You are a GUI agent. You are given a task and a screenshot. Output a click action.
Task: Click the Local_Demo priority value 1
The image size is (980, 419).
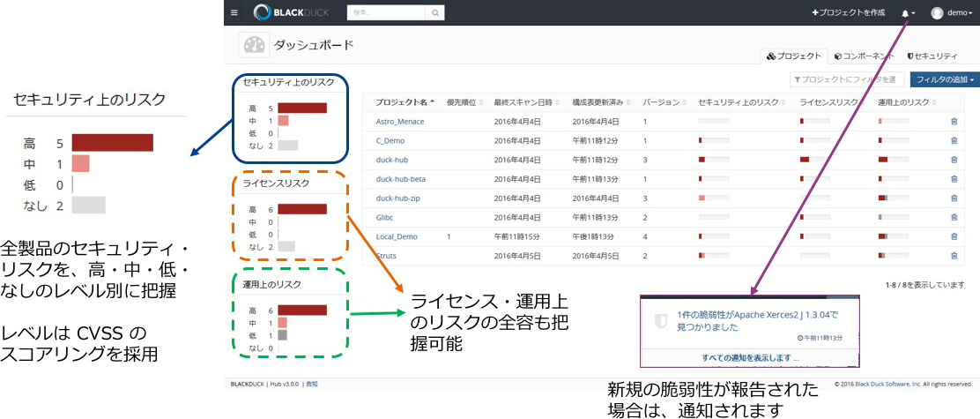coord(449,237)
